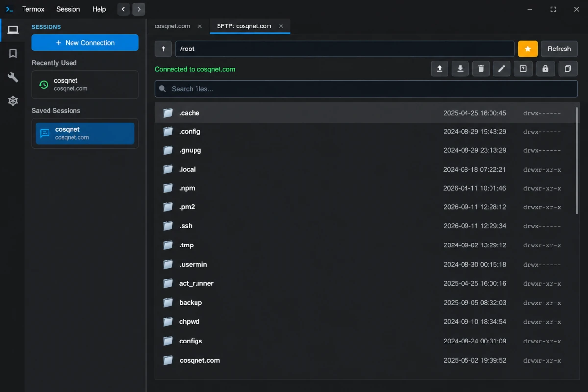
Task: Click the chat icon of saved cosqnet session
Action: click(x=45, y=133)
